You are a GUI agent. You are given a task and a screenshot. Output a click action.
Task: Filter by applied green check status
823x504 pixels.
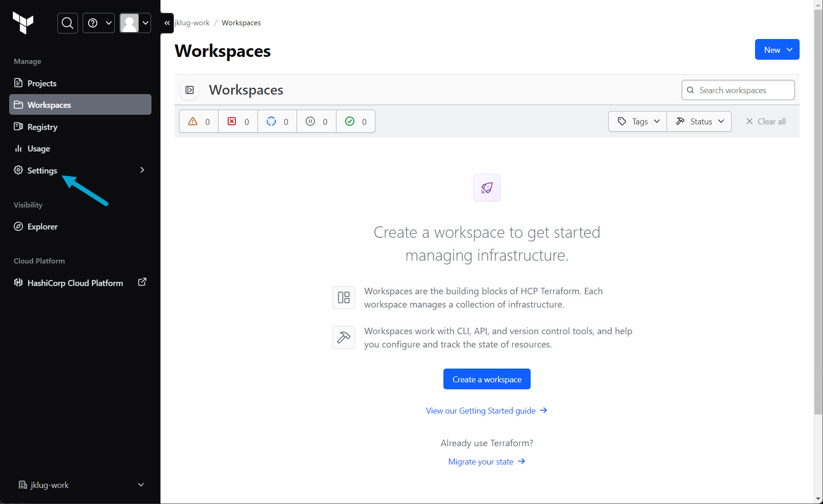[x=356, y=122]
